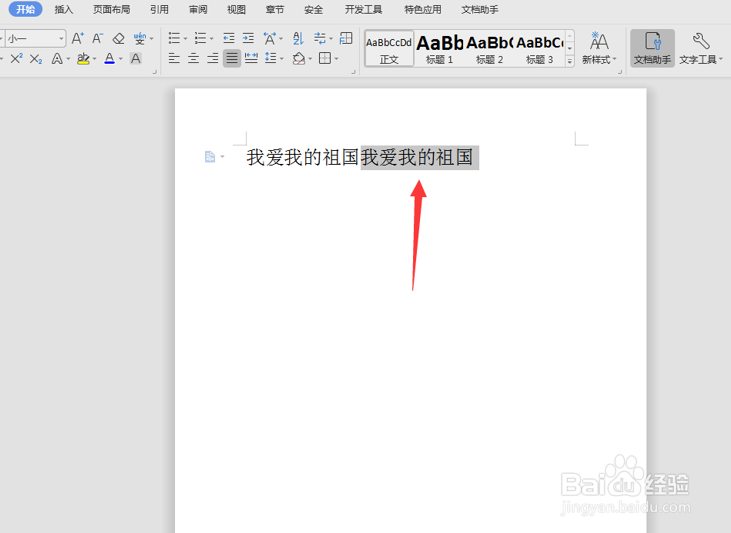Open the 特色应用 tab

coord(422,9)
